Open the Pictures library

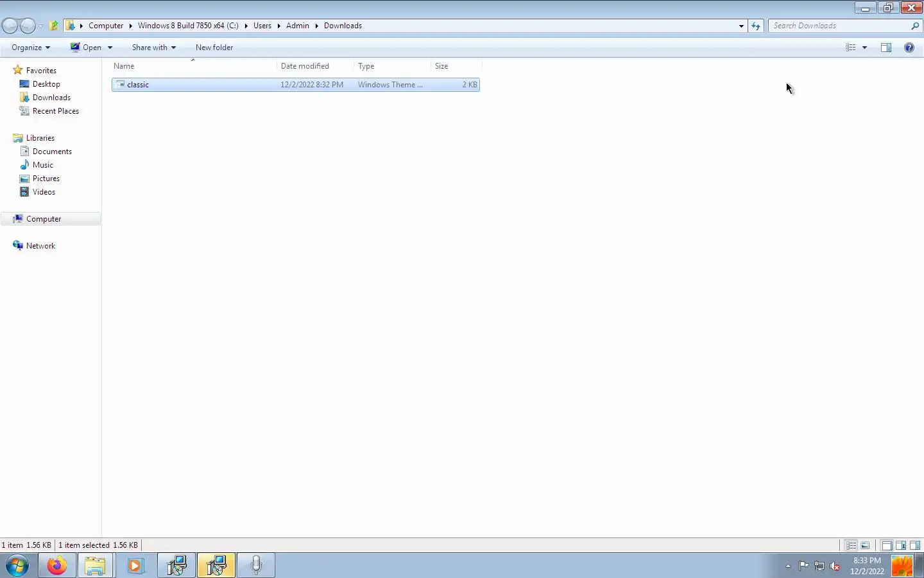[x=46, y=179]
